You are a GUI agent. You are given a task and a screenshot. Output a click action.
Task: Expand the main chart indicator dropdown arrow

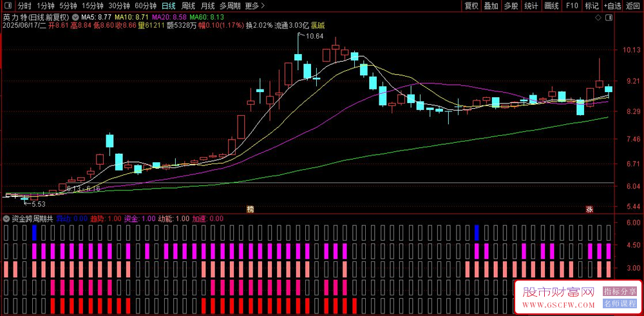pos(75,17)
